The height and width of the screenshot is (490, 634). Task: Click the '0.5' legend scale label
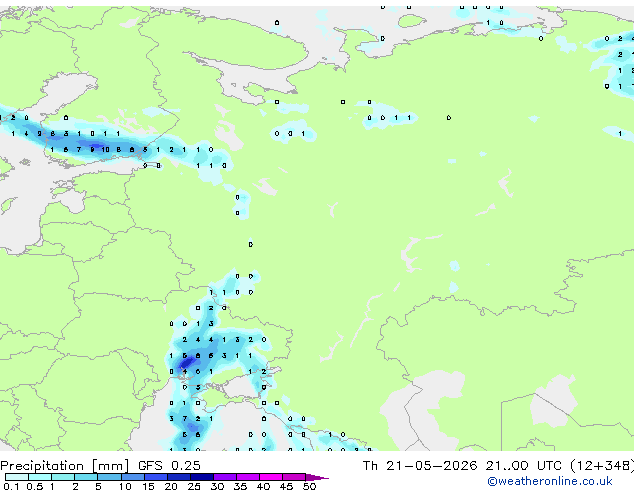tap(34, 486)
